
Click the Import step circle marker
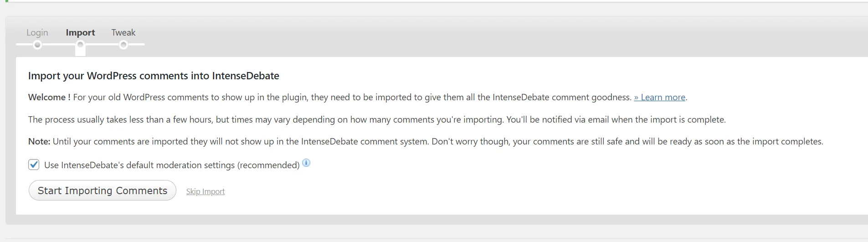click(x=80, y=45)
